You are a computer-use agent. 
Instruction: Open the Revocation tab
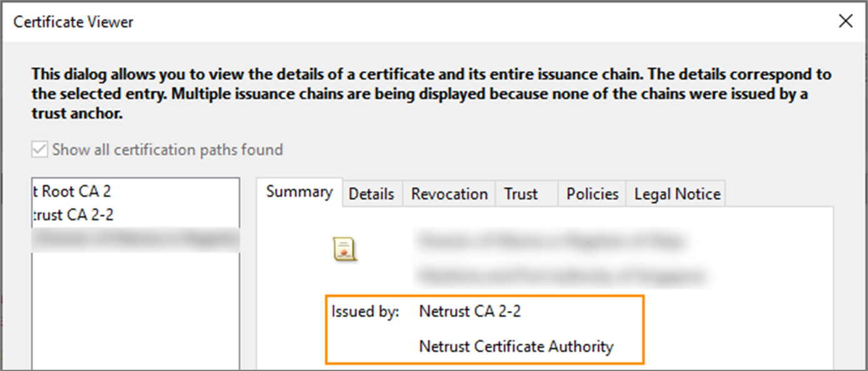pyautogui.click(x=449, y=194)
